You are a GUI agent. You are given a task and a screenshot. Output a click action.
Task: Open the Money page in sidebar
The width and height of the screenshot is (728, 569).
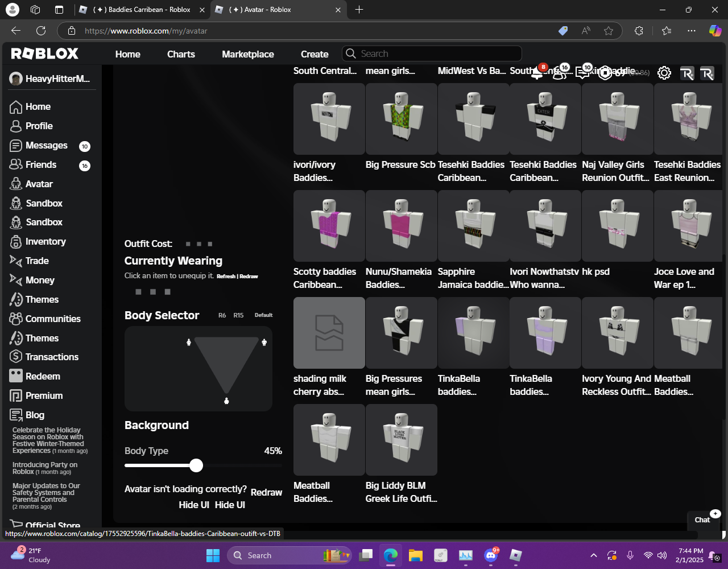tap(32, 280)
